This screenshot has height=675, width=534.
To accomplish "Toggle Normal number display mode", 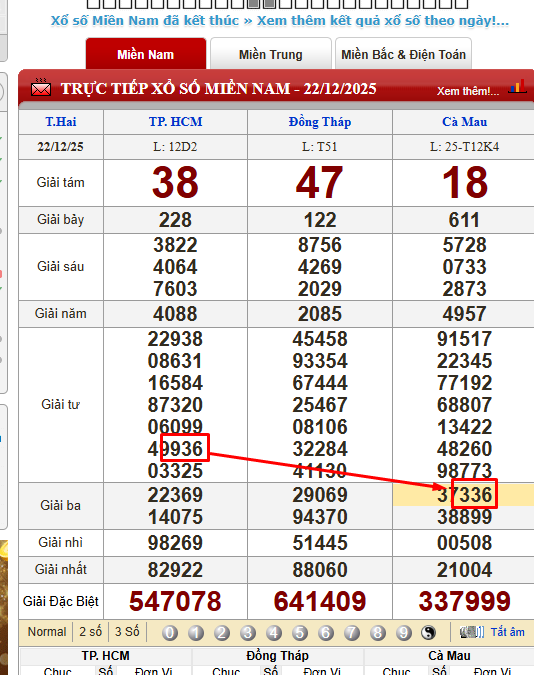I will click(47, 632).
